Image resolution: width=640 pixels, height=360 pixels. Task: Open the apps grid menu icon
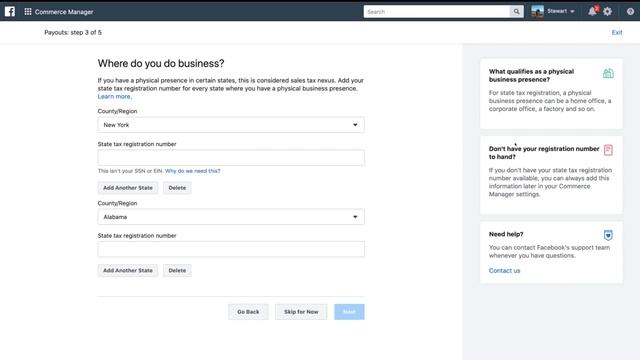28,11
